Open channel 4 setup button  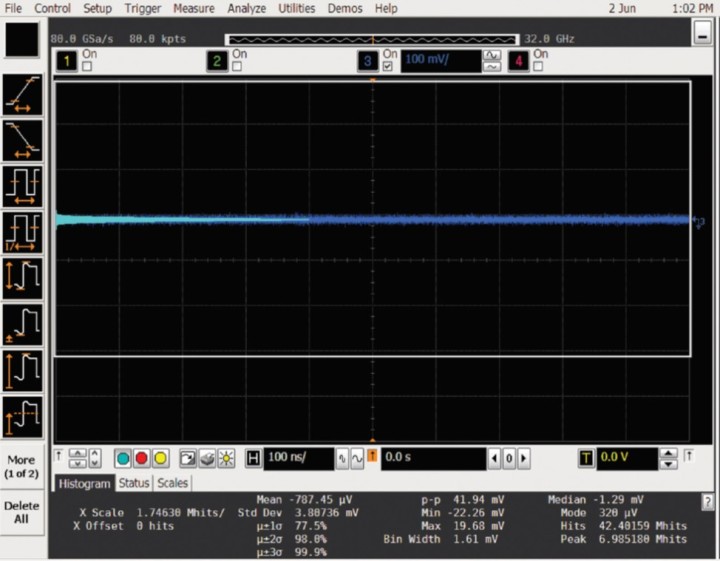(x=518, y=61)
